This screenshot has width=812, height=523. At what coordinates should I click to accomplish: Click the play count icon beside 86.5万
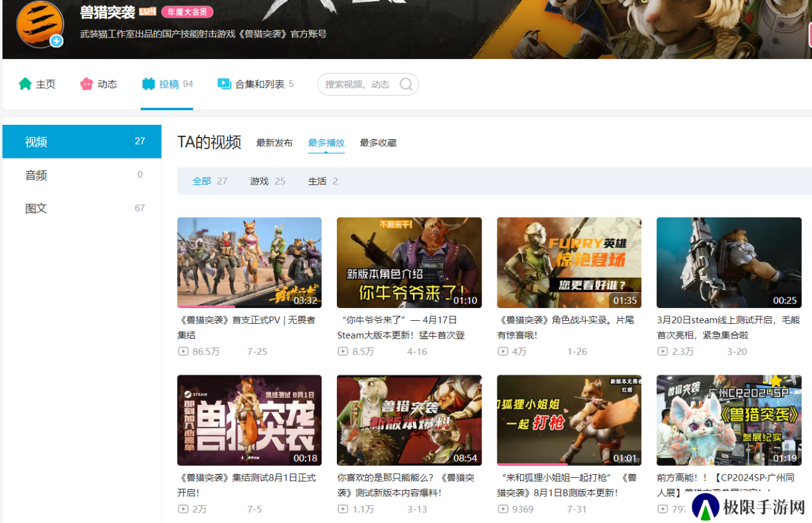coord(183,351)
